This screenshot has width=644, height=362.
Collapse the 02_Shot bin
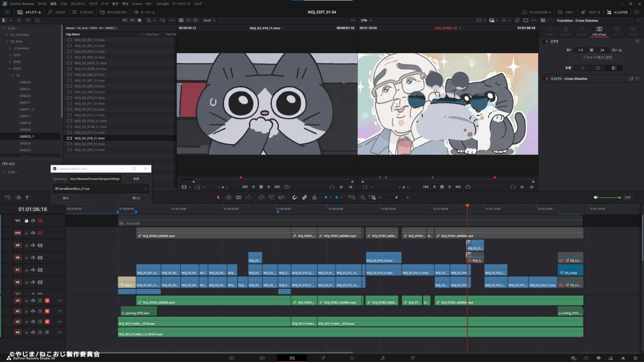7,41
